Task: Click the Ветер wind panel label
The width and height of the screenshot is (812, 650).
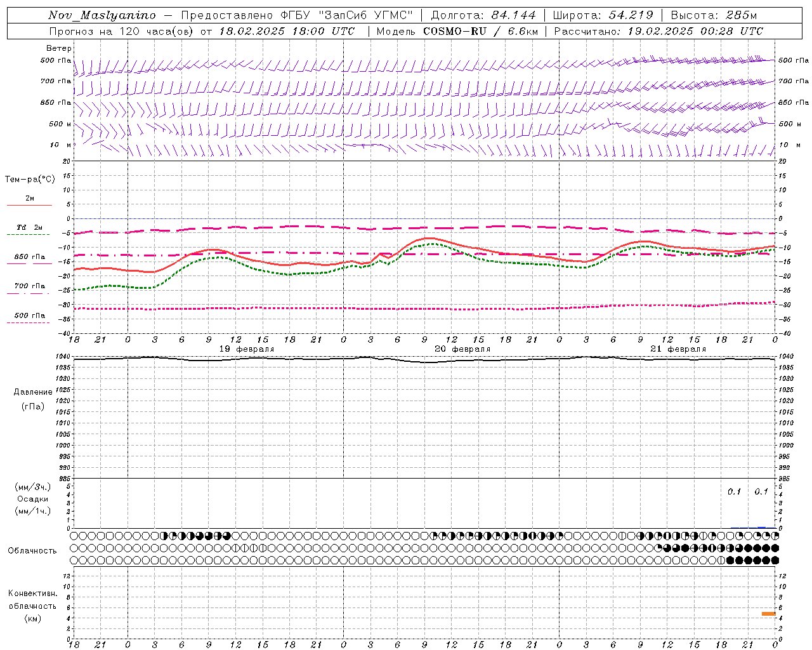Action: tap(58, 48)
